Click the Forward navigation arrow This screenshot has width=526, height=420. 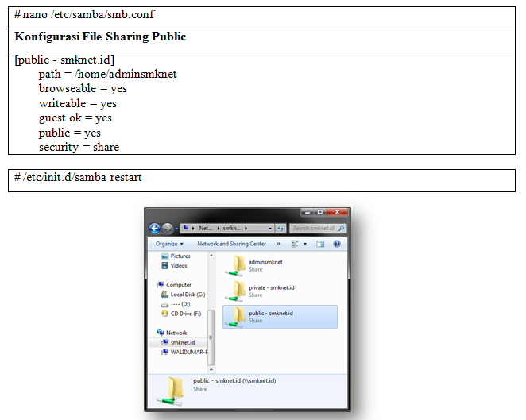(168, 228)
